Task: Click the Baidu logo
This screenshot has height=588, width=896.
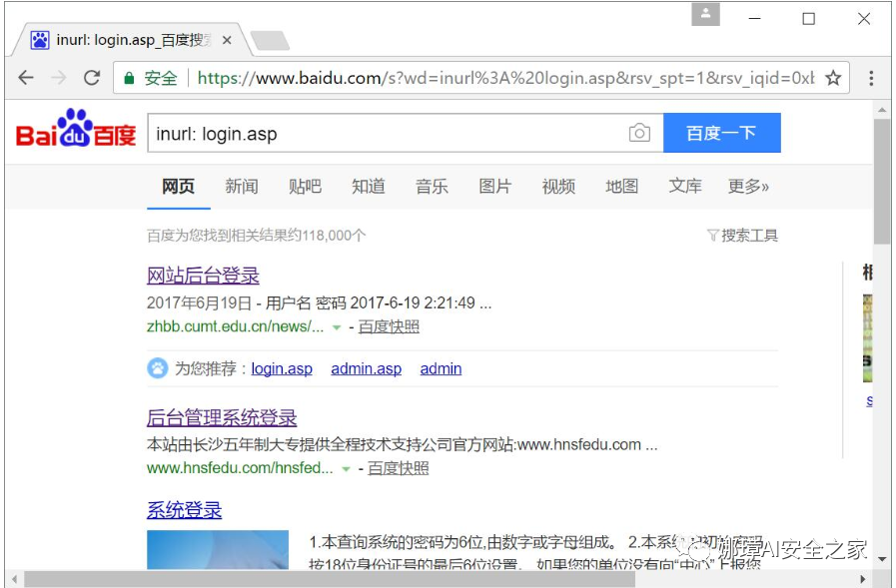Action: (76, 129)
